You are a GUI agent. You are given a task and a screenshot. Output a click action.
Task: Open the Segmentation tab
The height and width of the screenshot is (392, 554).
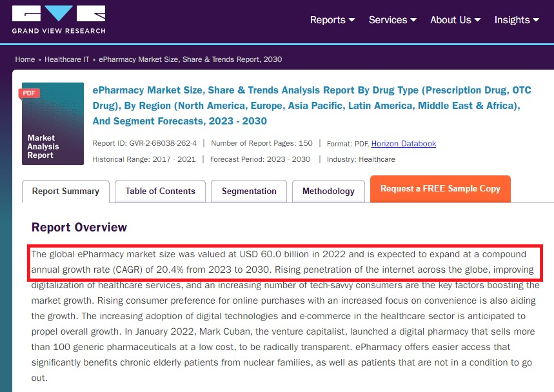pos(248,191)
